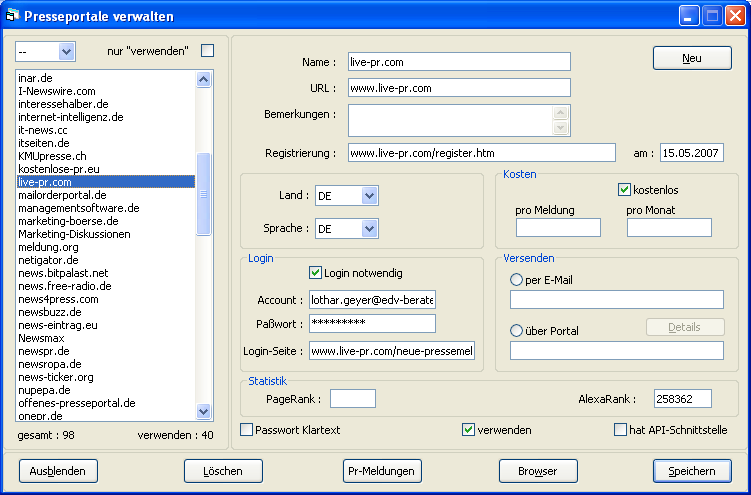
Task: Choose über Portal radio option
Action: point(517,331)
